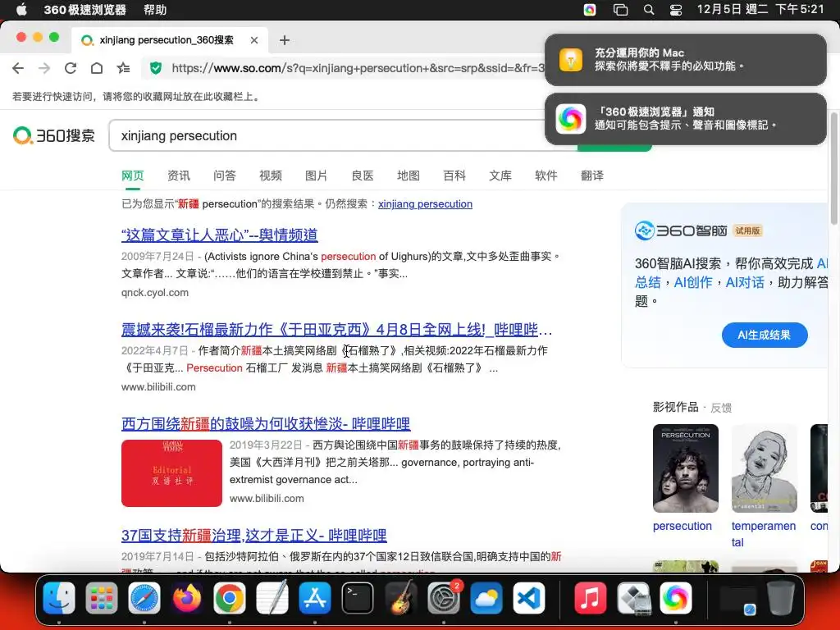This screenshot has width=840, height=630.
Task: Click the red Editorial thumbnail image
Action: point(171,473)
